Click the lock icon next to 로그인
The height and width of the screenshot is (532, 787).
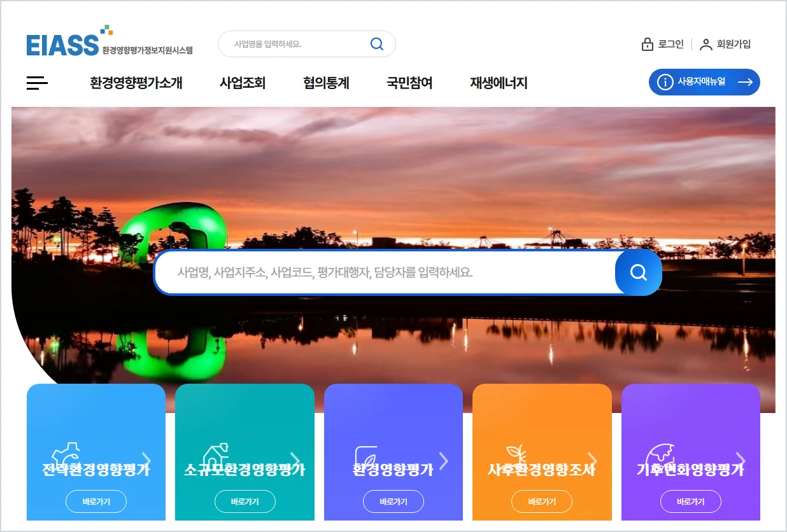coord(648,44)
